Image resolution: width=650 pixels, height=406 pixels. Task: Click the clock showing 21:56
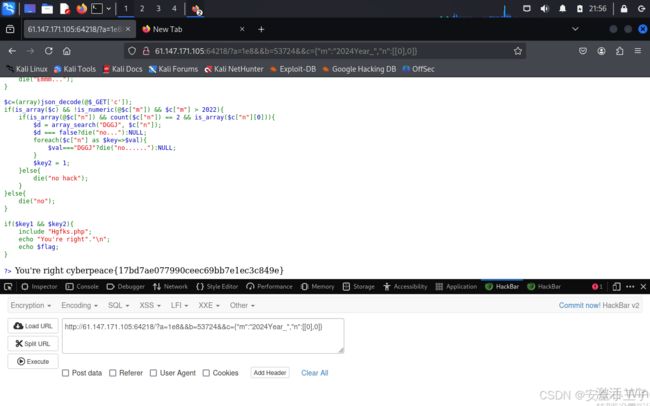pos(597,9)
